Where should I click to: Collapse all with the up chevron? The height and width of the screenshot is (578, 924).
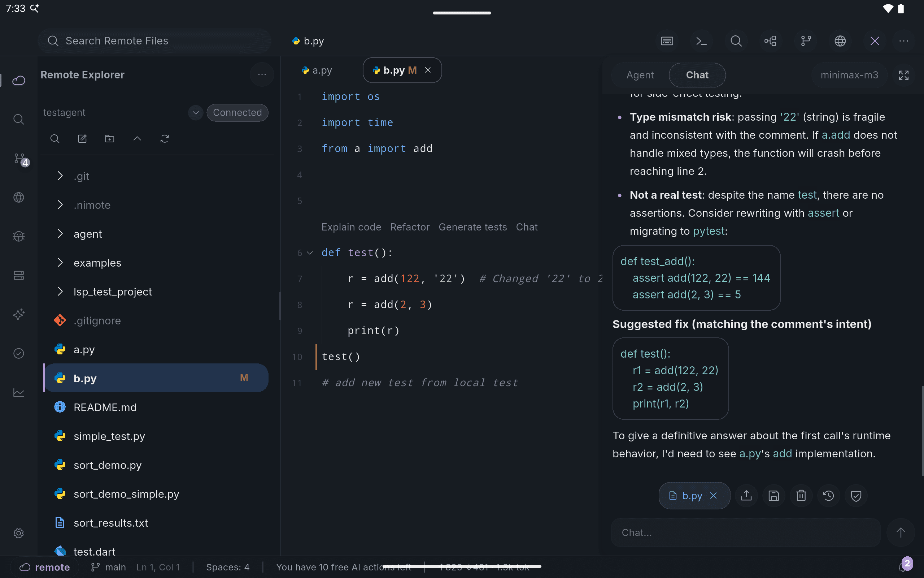(x=137, y=139)
